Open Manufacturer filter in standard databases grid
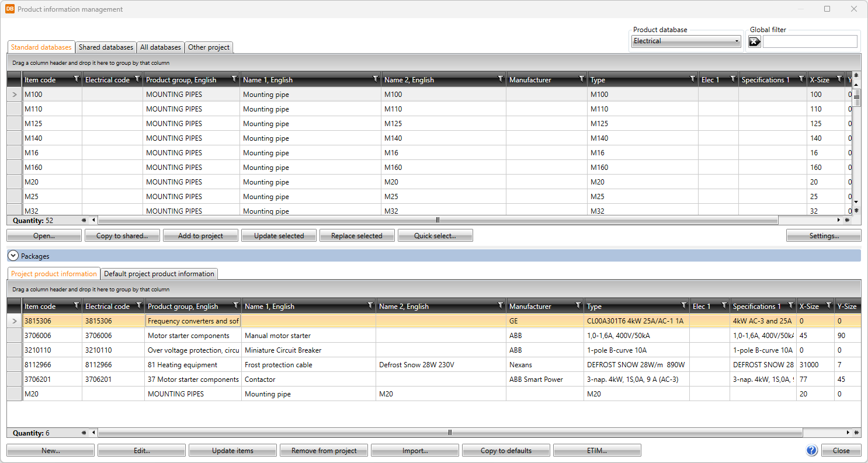This screenshot has height=463, width=868. click(581, 79)
